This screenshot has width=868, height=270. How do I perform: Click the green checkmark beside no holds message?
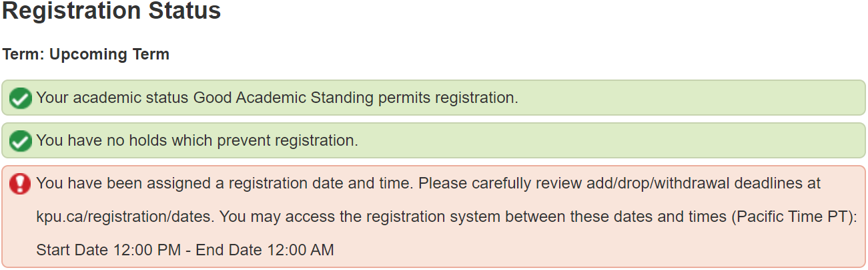pyautogui.click(x=21, y=141)
